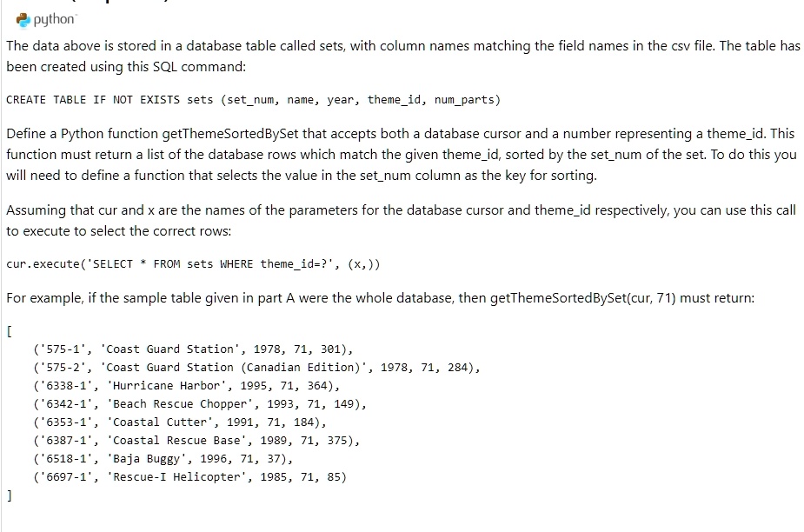The height and width of the screenshot is (532, 804).
Task: Click the '6353-1' Coastal Cutter row
Action: pyautogui.click(x=179, y=422)
